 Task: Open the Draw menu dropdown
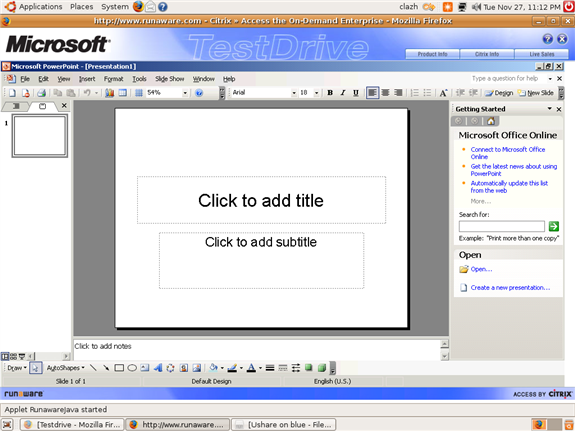(17, 368)
